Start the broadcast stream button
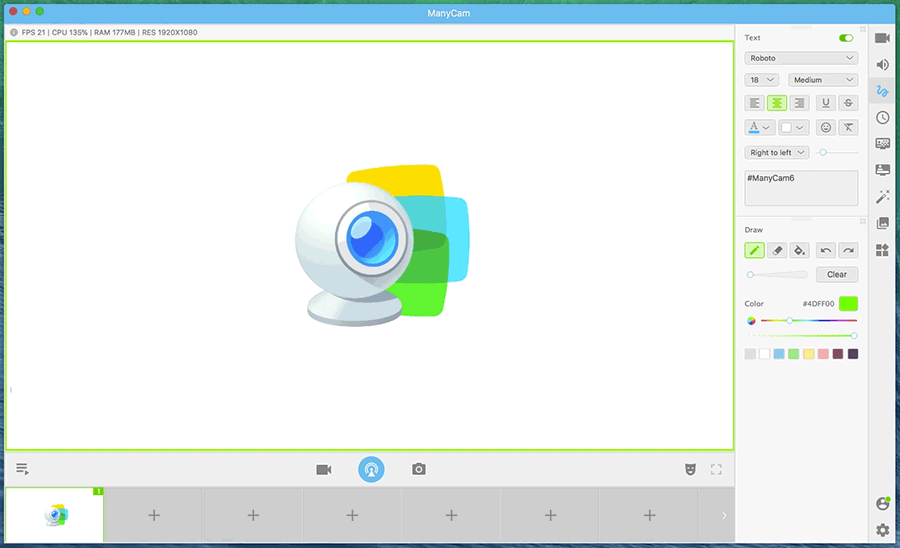This screenshot has width=900, height=548. [x=371, y=469]
